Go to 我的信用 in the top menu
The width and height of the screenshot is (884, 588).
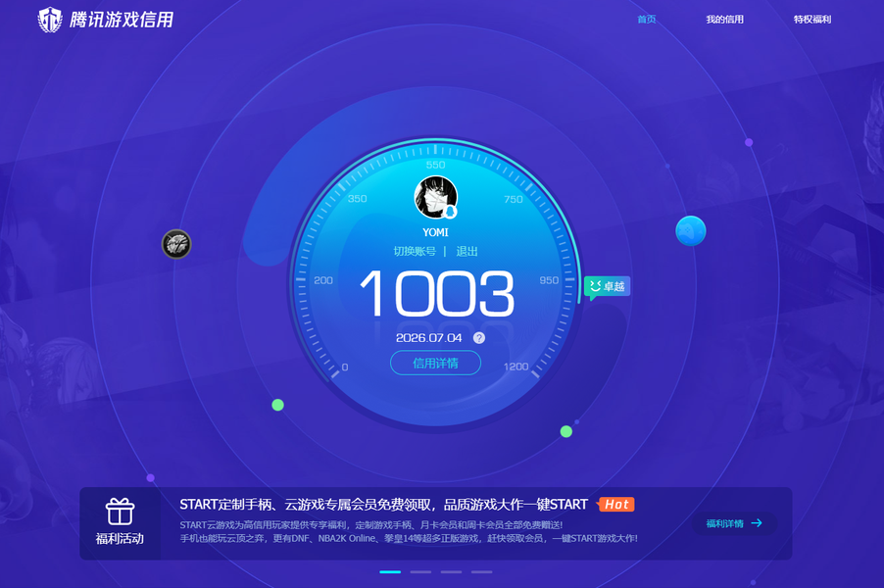click(724, 20)
